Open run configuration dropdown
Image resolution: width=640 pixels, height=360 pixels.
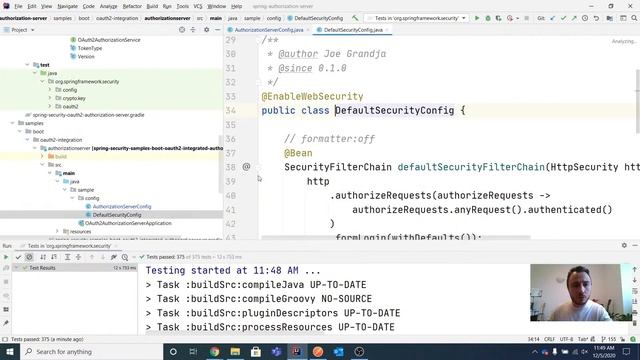pyautogui.click(x=417, y=18)
